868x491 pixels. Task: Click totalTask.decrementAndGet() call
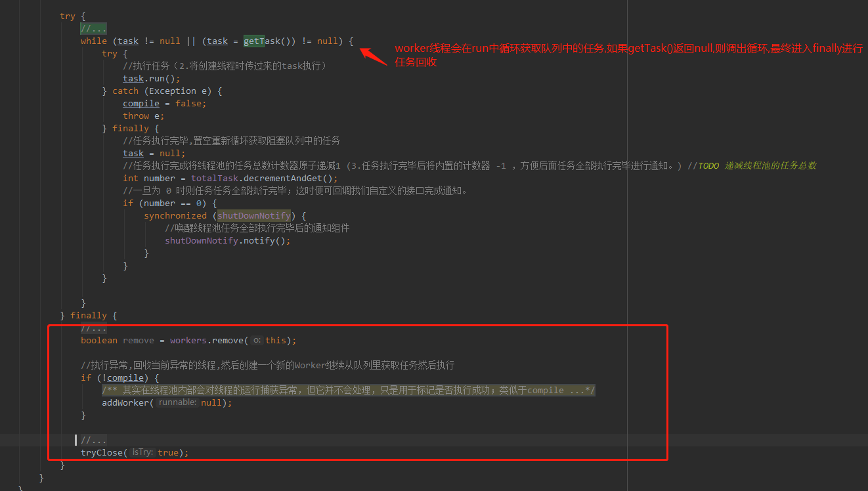click(262, 178)
